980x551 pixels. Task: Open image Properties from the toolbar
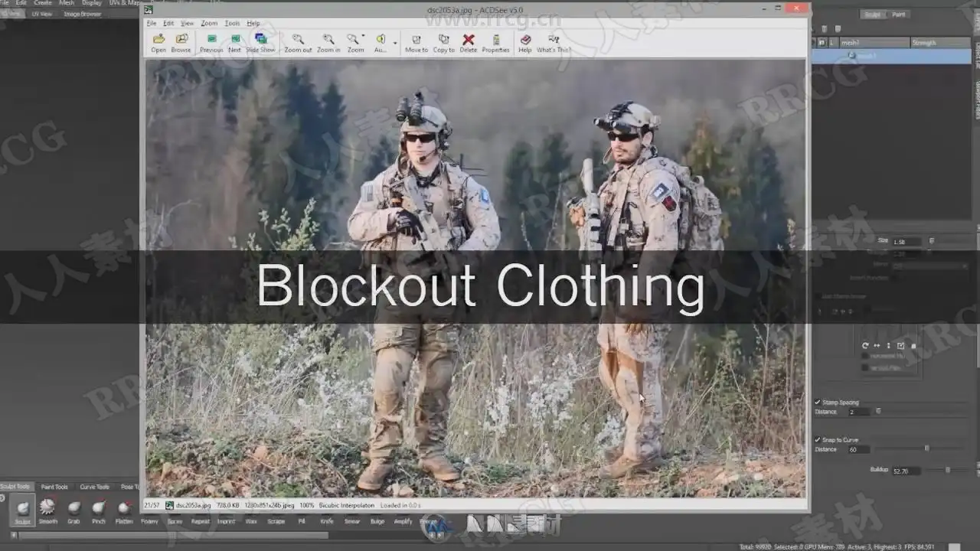click(495, 43)
